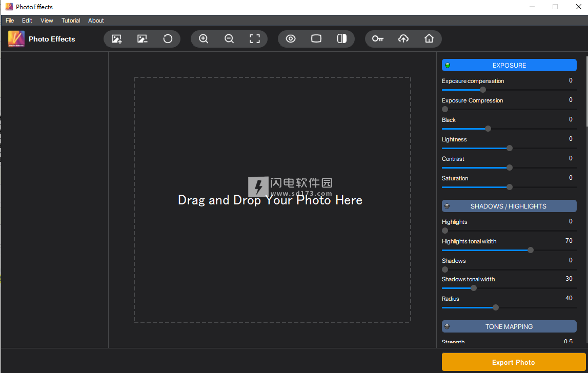Open the View menu

47,20
